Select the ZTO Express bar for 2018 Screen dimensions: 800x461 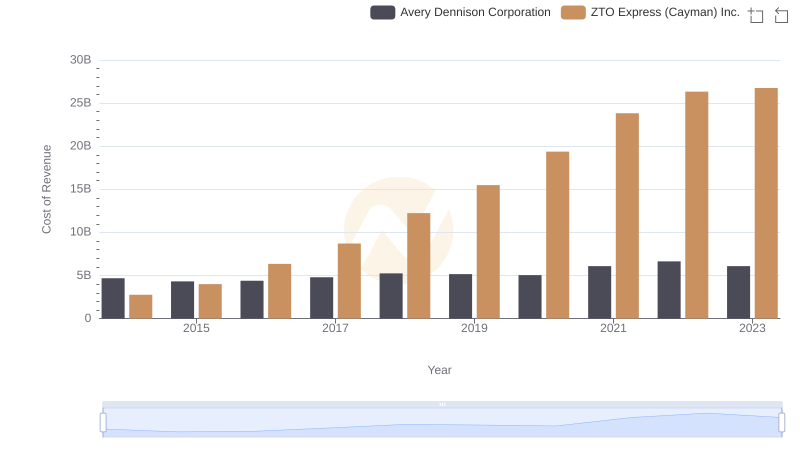419,266
